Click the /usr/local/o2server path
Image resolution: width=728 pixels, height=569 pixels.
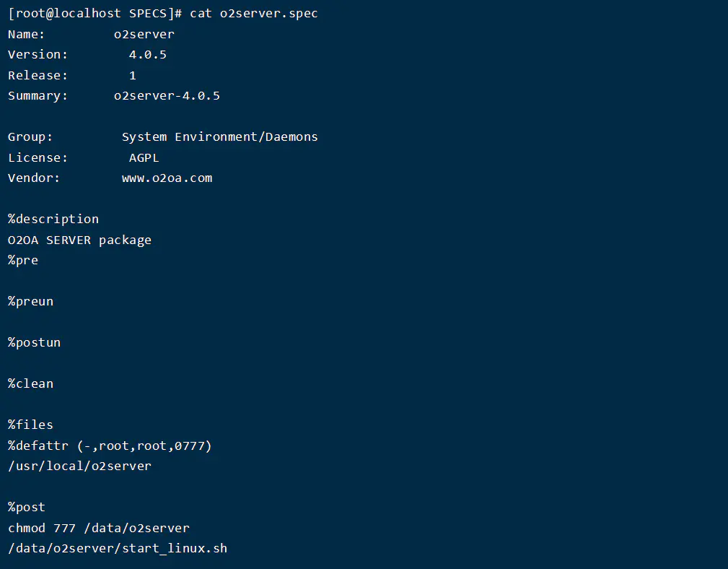coord(79,466)
